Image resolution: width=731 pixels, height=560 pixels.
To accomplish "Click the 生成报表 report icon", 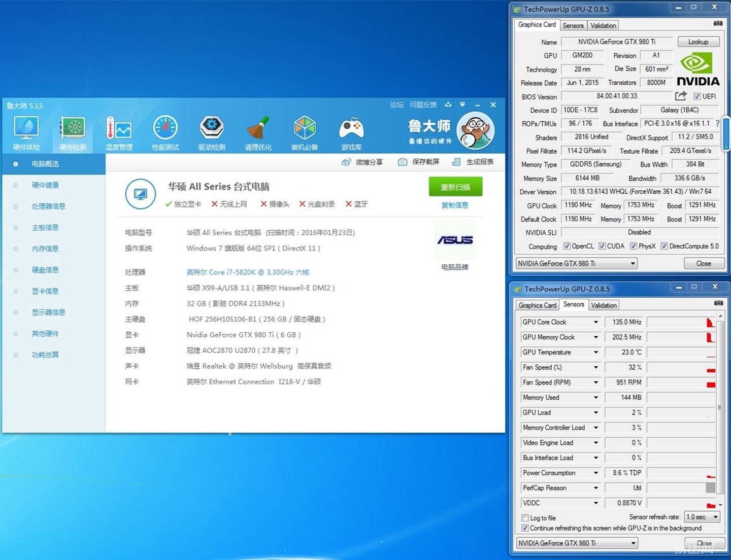I will 456,162.
